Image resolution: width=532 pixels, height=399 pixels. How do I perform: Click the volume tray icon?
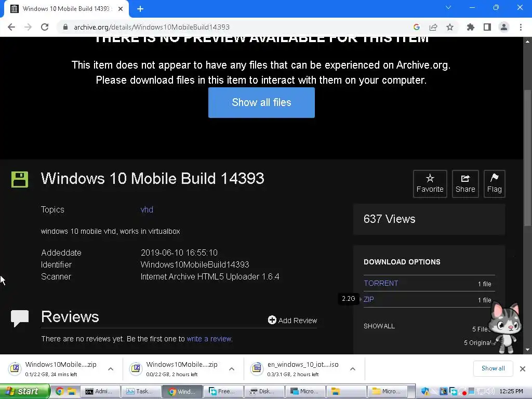pyautogui.click(x=490, y=391)
